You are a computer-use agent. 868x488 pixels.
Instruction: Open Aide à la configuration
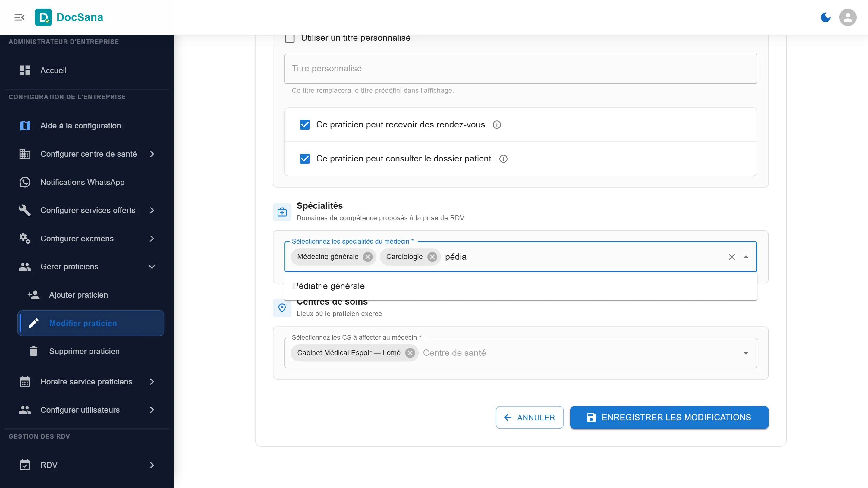pos(86,126)
